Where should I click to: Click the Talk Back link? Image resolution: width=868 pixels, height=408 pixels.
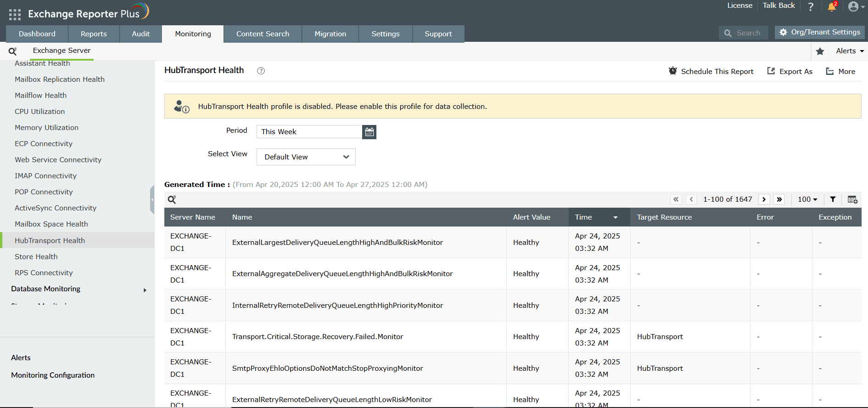779,6
